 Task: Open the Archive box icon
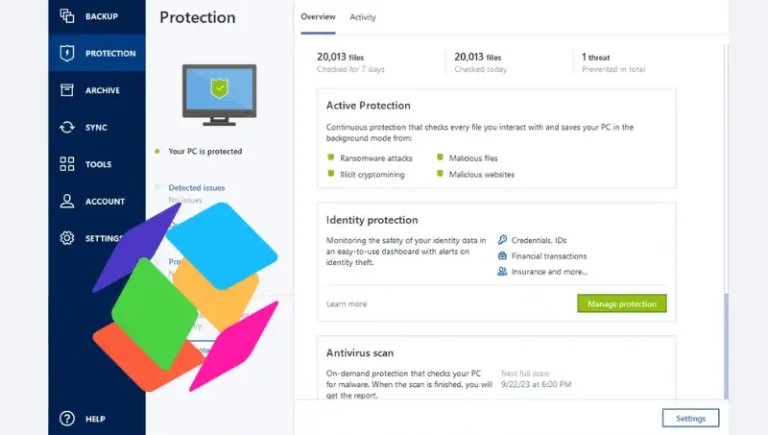67,90
